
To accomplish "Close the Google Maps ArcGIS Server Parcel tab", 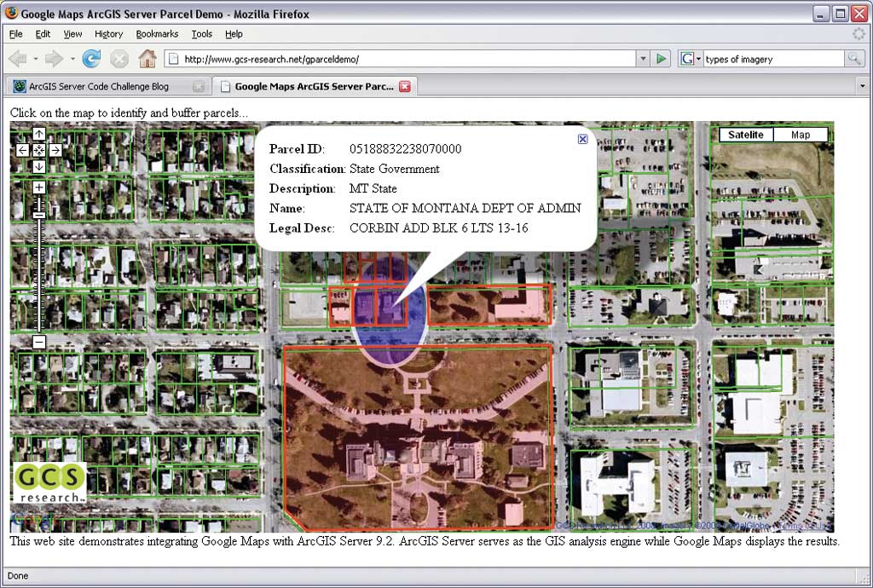I will 405,86.
